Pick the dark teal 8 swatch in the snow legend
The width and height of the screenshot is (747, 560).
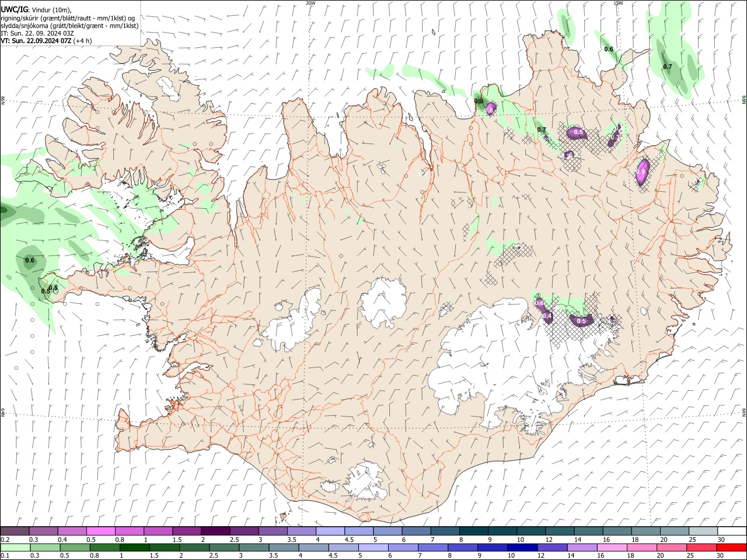point(473,531)
